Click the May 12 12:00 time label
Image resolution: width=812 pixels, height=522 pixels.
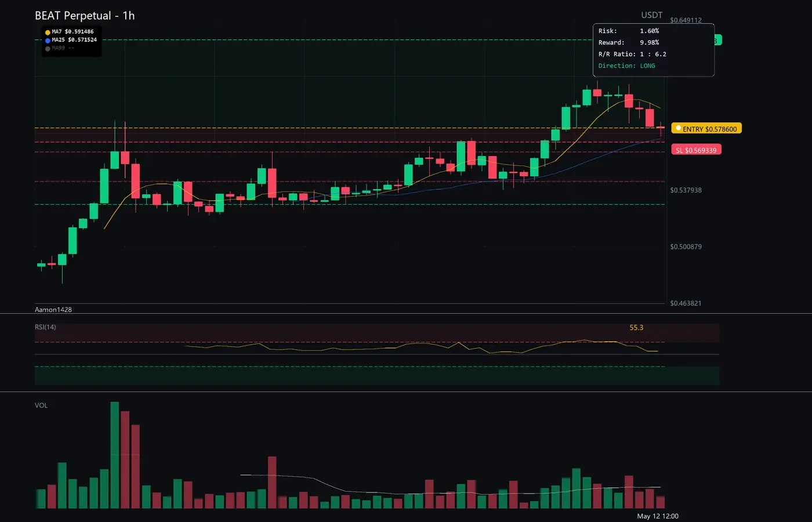coord(658,516)
